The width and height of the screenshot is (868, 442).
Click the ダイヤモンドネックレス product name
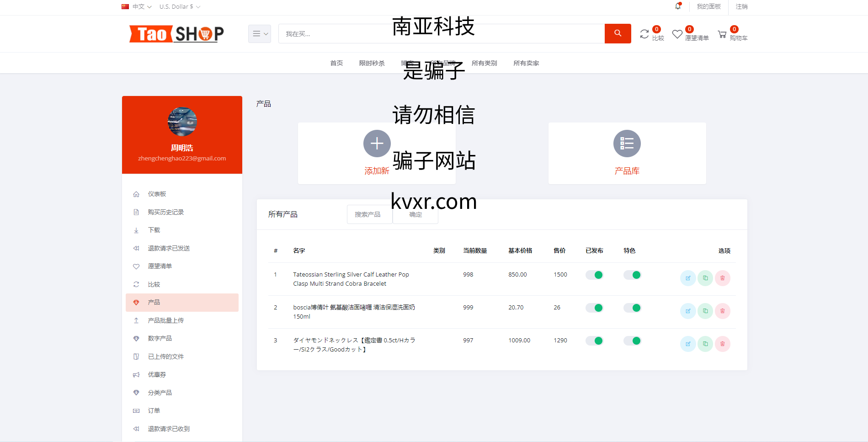point(354,345)
